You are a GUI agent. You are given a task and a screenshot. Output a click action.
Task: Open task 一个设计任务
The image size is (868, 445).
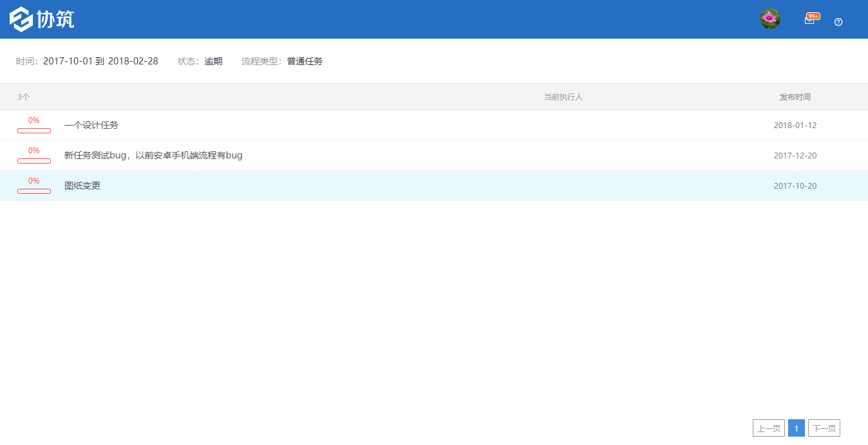coord(91,125)
